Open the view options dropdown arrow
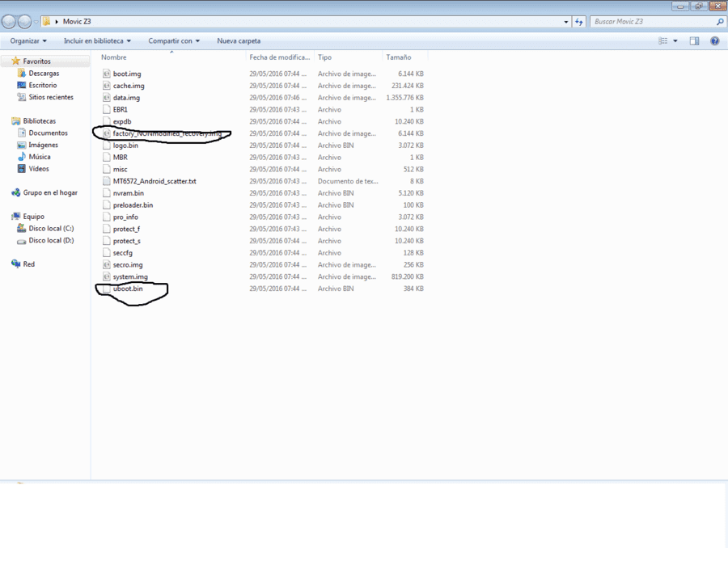The image size is (728, 582). 675,41
